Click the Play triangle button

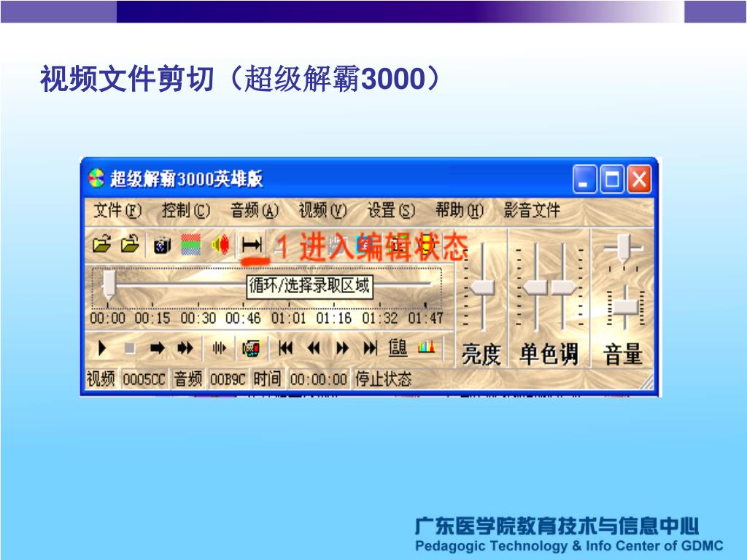tap(101, 348)
